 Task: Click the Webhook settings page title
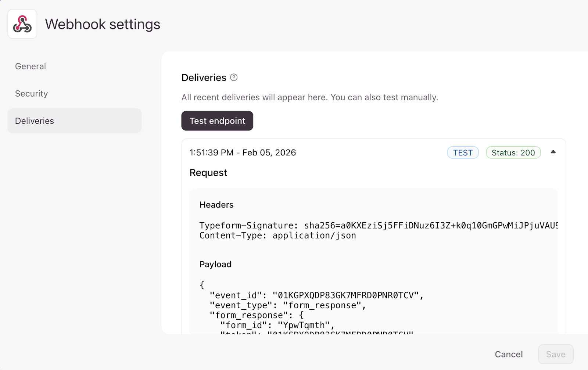103,24
